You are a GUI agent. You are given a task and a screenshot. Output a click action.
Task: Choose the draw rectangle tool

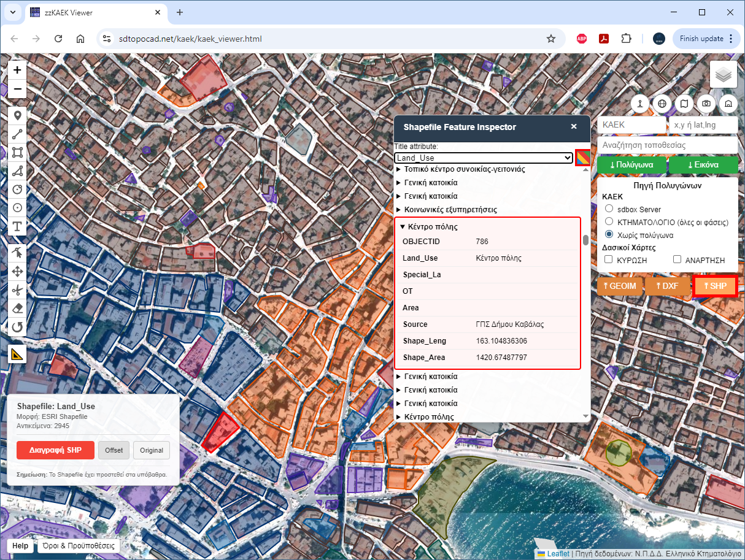(x=17, y=152)
